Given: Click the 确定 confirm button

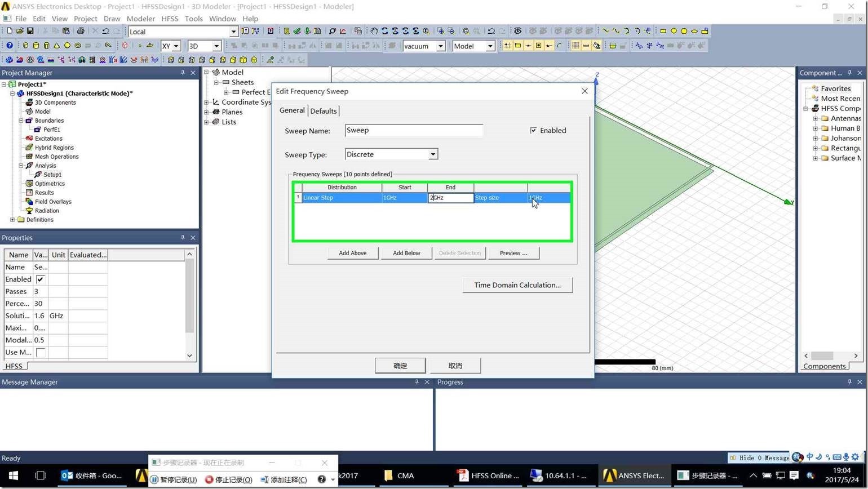Looking at the screenshot, I should click(x=400, y=366).
